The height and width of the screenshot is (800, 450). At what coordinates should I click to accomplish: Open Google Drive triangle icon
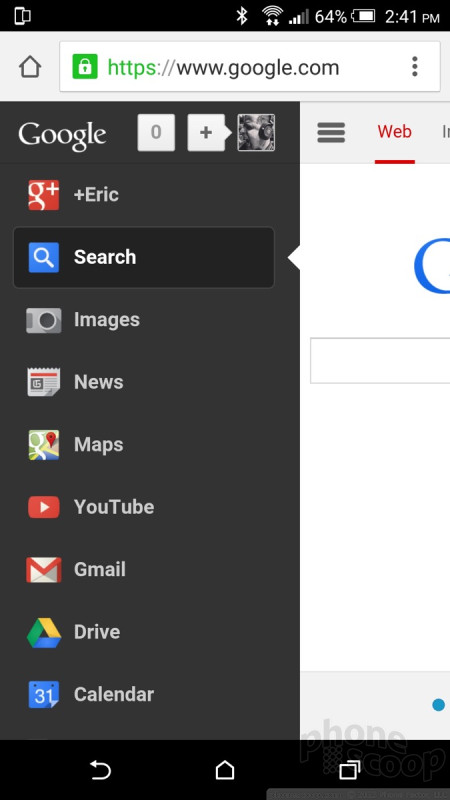coord(44,633)
